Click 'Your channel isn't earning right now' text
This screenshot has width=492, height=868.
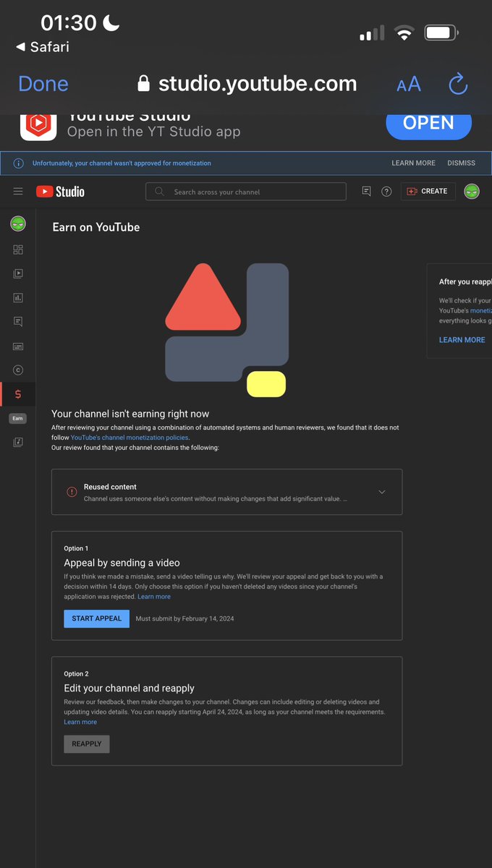(130, 414)
